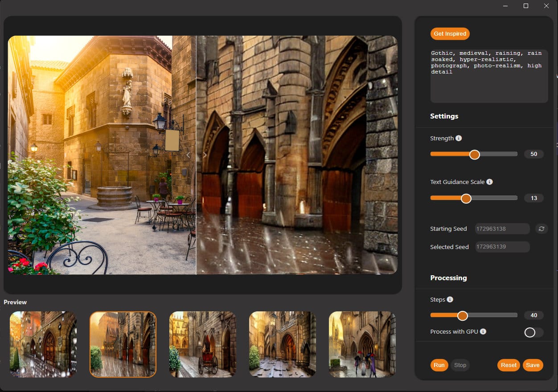Click the Text Guidance Scale label

tap(457, 182)
